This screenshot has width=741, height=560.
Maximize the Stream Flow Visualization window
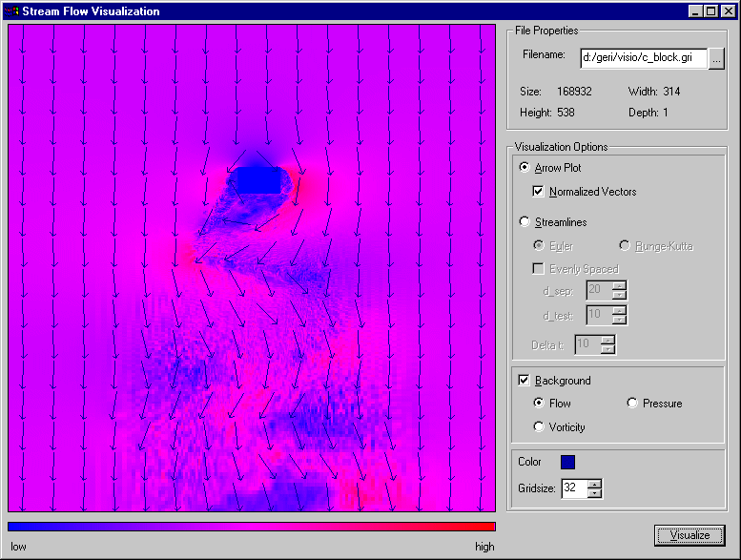pos(711,11)
